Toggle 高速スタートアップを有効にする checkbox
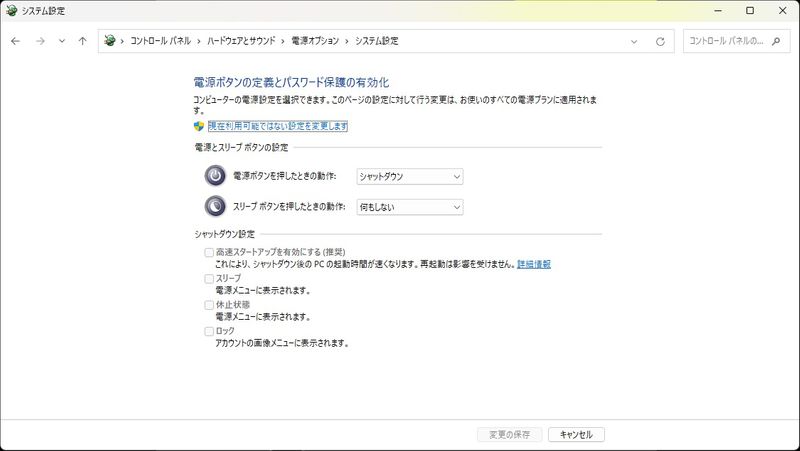The width and height of the screenshot is (800, 451). coord(209,253)
